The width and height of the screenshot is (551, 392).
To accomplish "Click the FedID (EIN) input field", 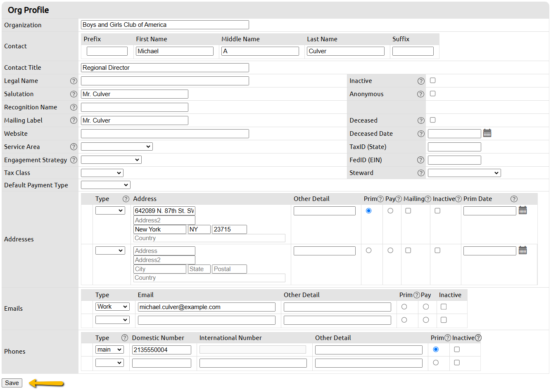I will coord(454,160).
